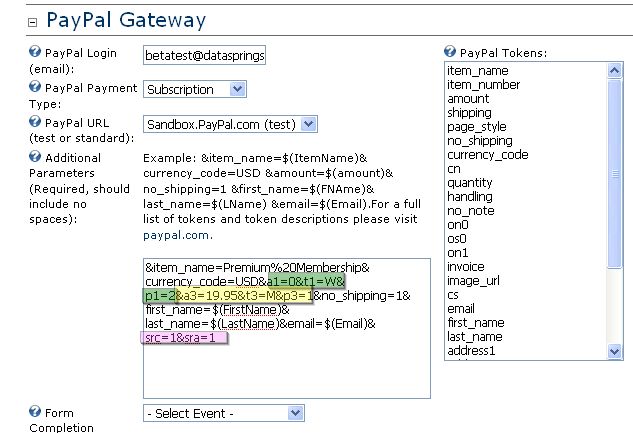Select the cn token
633x433 pixels.
pos(454,169)
